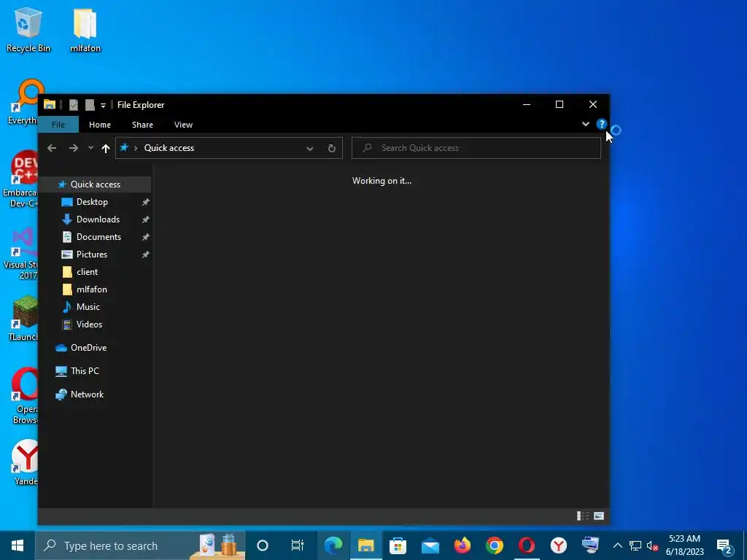Open the Share ribbon tab
The image size is (747, 560).
click(142, 125)
